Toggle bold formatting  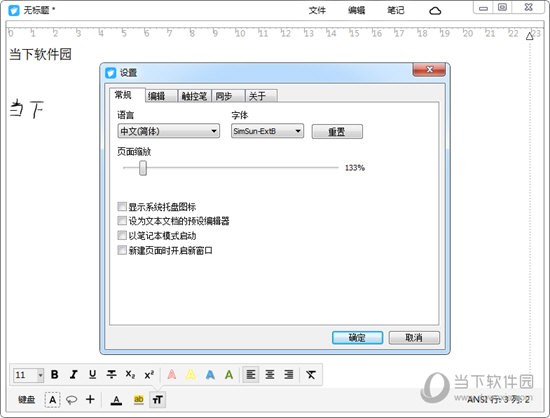(x=54, y=375)
